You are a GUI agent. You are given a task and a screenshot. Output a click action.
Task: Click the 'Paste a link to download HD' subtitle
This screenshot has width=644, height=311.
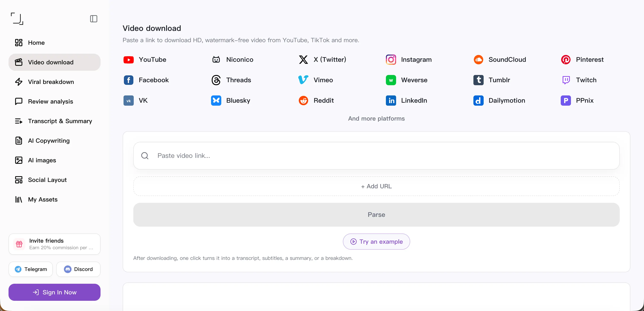[x=241, y=40]
